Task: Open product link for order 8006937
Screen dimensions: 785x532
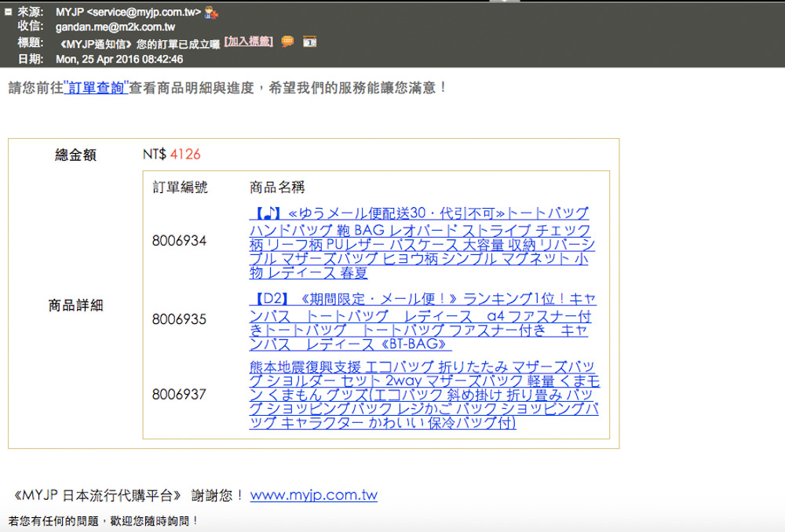Action: coord(424,395)
